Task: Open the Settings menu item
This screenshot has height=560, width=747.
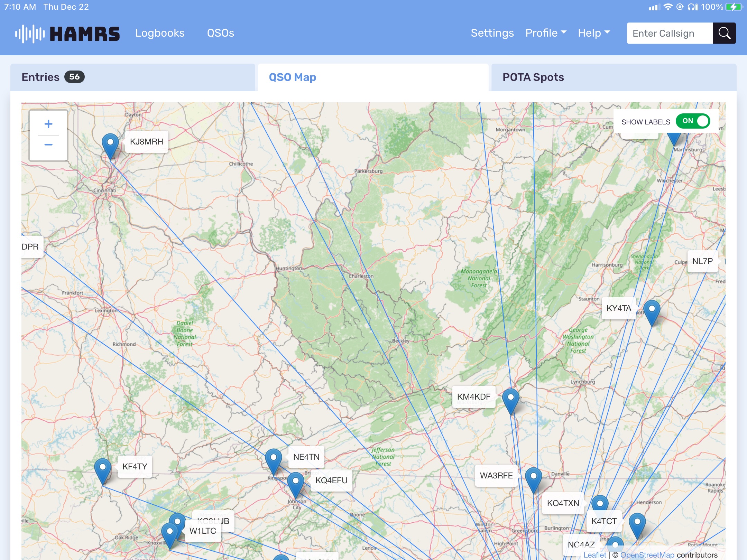Action: pos(492,33)
